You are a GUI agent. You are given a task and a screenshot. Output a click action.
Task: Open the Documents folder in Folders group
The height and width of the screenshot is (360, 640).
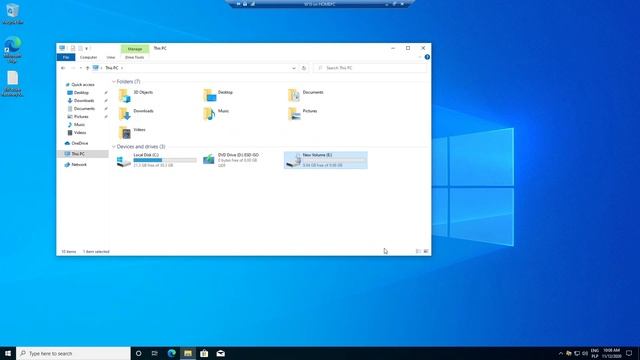tap(306, 96)
